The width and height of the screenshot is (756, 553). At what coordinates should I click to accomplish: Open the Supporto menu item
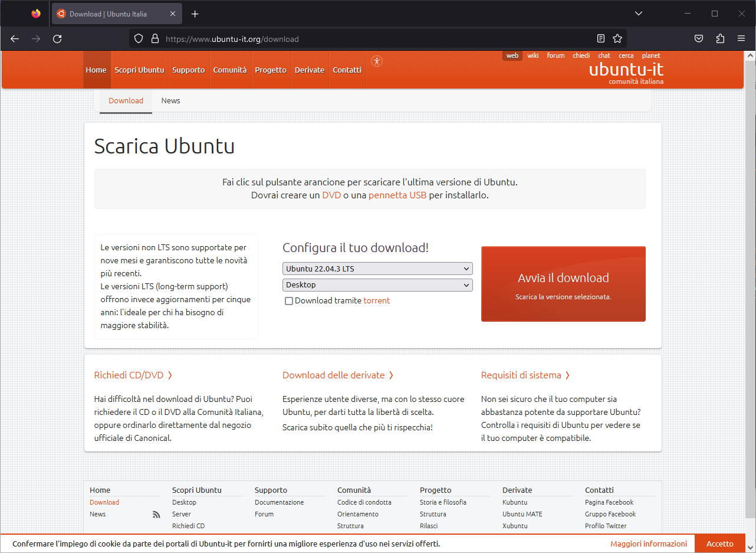pyautogui.click(x=189, y=70)
